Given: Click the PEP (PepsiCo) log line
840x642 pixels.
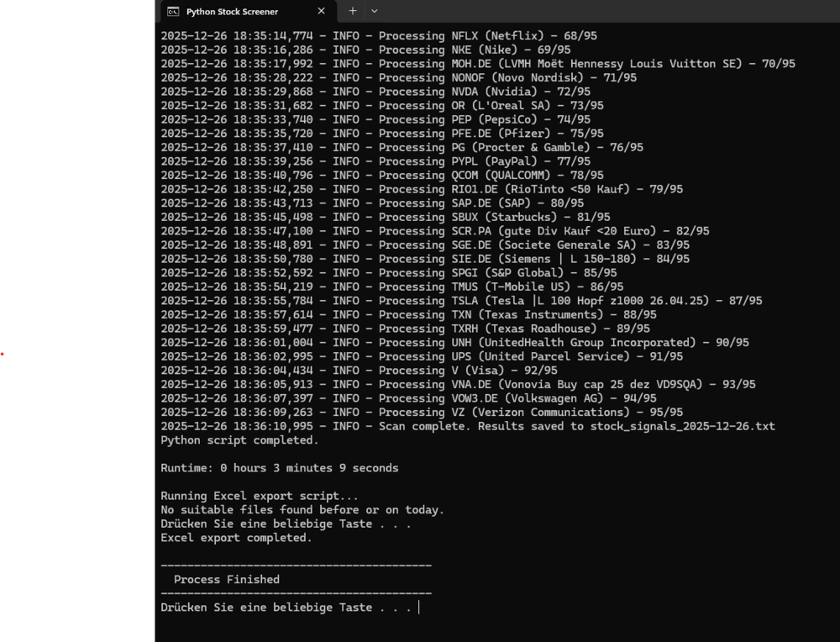Looking at the screenshot, I should (x=375, y=119).
